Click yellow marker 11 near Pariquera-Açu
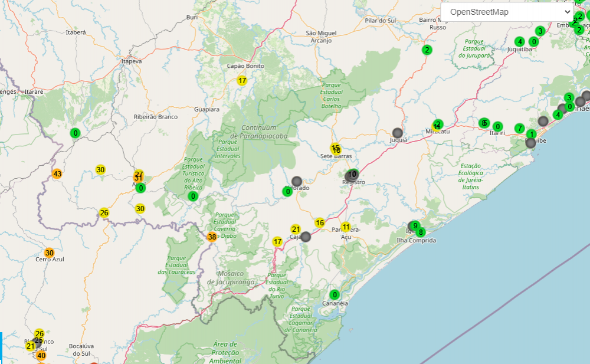This screenshot has width=590, height=364. 346,227
